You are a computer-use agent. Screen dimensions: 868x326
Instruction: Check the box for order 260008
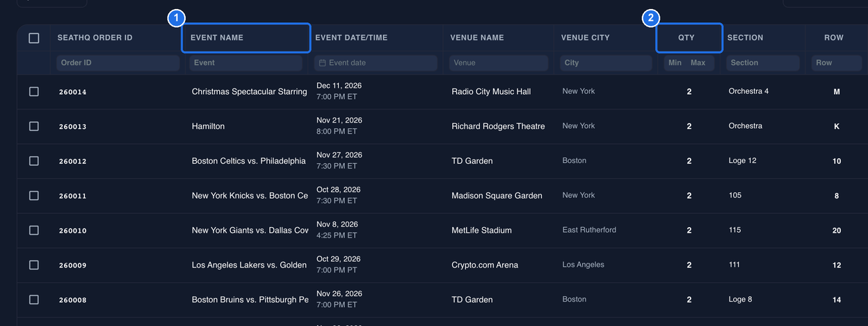(x=34, y=300)
